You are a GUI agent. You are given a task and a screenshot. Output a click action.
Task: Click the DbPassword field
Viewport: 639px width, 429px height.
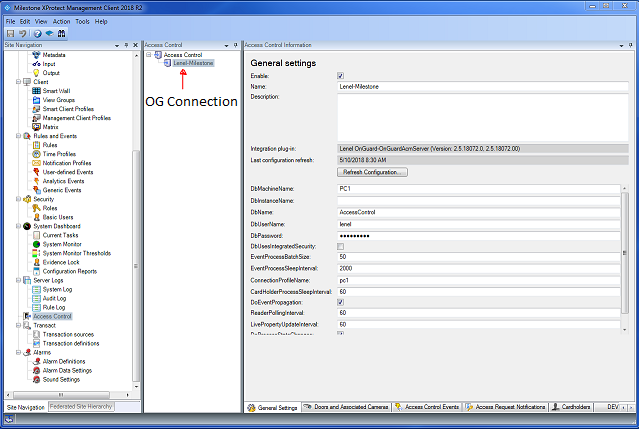pyautogui.click(x=479, y=236)
